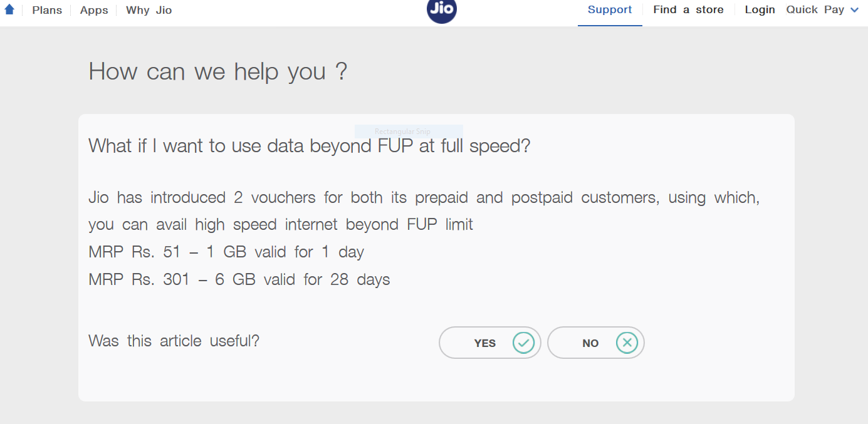The height and width of the screenshot is (424, 868).
Task: Click the MRP Rs. 301 voucher line
Action: [239, 279]
